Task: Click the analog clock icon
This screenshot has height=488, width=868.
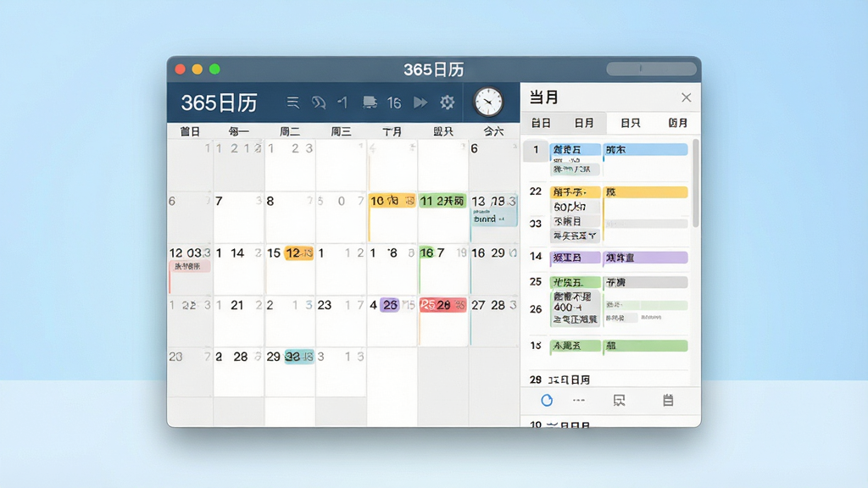Action: (488, 102)
